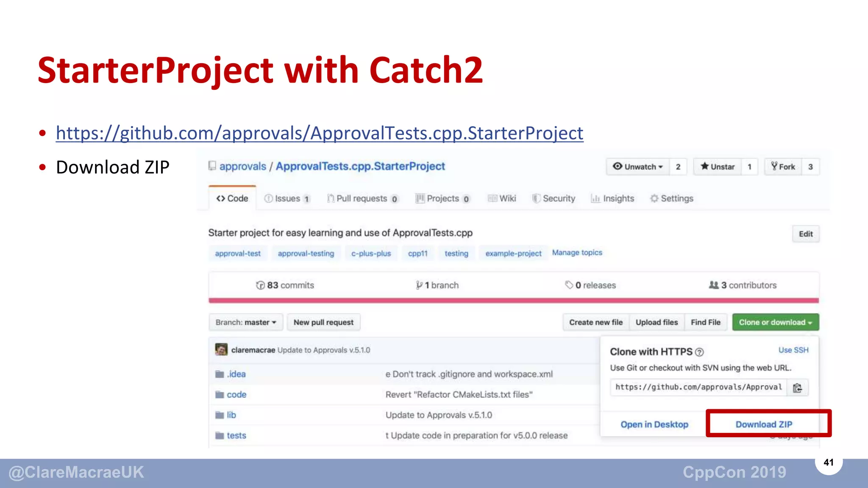
Task: Click the approval-test topic tag
Action: pos(238,253)
